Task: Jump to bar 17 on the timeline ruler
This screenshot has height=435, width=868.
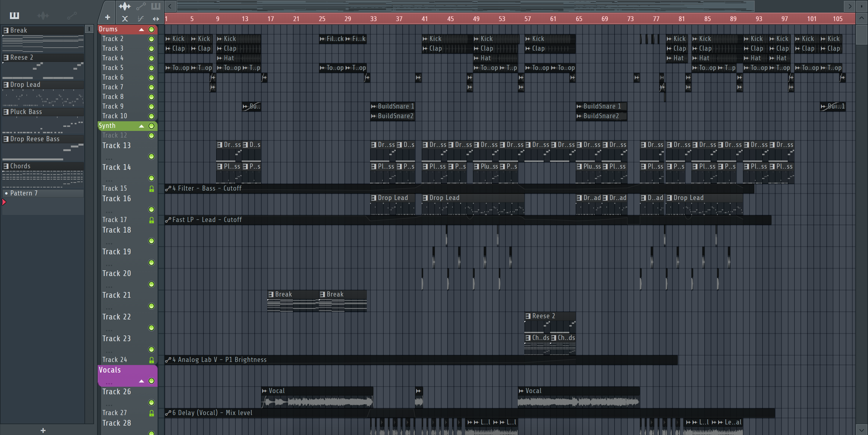Action: pyautogui.click(x=271, y=19)
